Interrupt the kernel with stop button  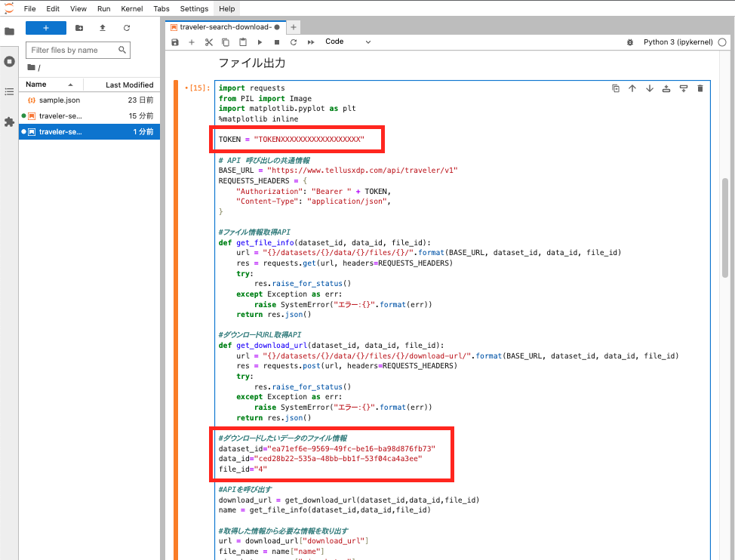click(x=276, y=42)
